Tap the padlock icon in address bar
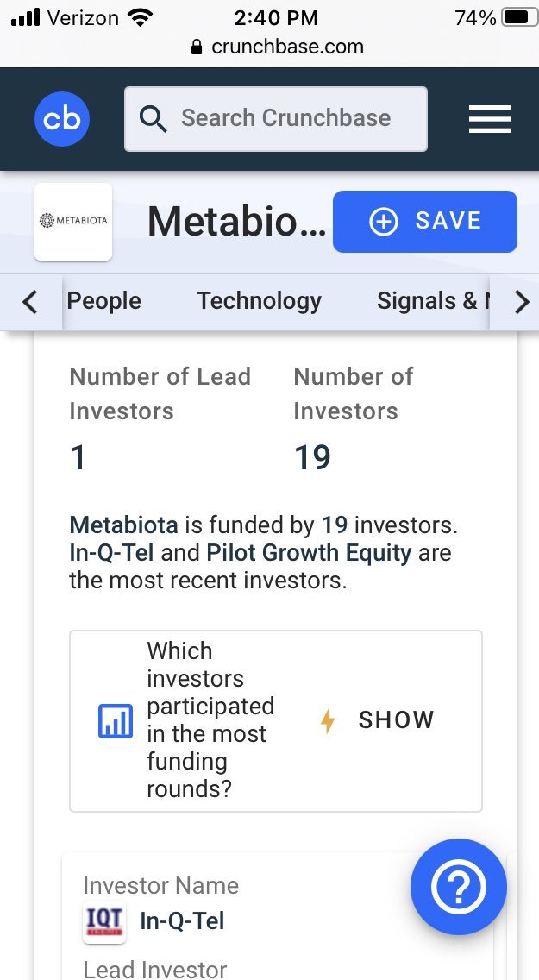Screen dimensions: 539x980 coord(197,47)
